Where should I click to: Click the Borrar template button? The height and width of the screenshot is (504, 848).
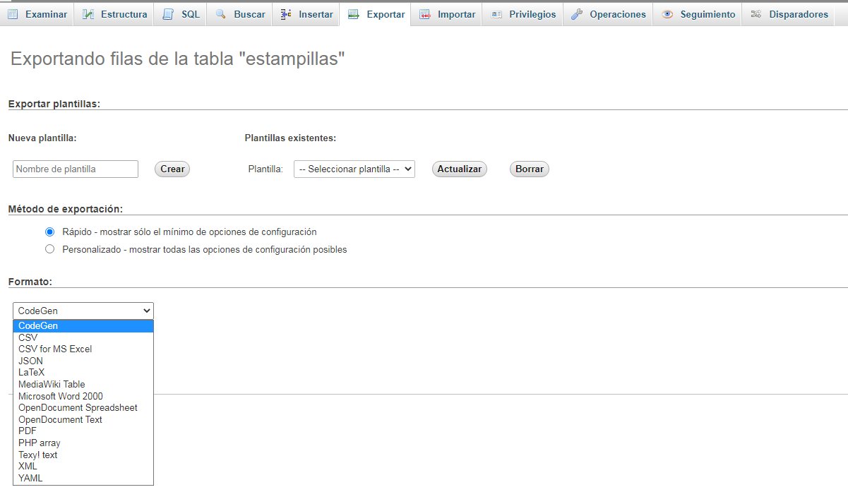pos(529,169)
